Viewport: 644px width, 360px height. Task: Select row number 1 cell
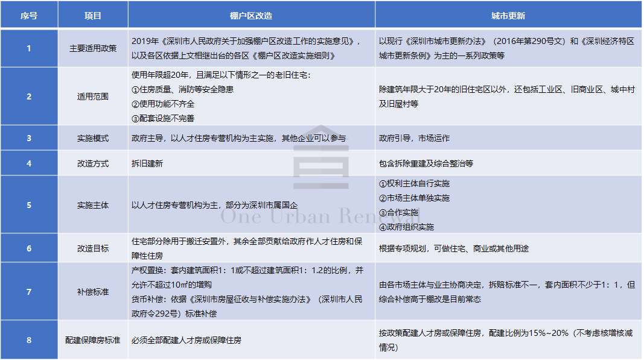coord(29,48)
